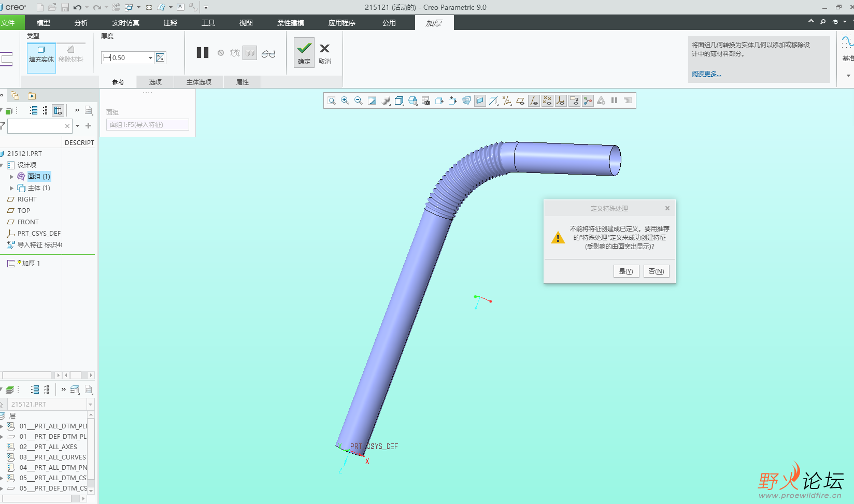The height and width of the screenshot is (504, 854).
Task: Flip the thickness direction icon
Action: click(x=160, y=57)
